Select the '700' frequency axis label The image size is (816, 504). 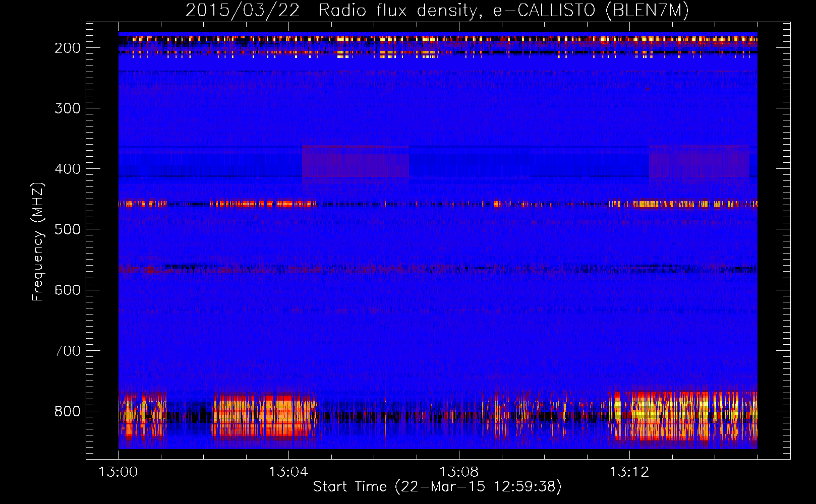click(68, 351)
